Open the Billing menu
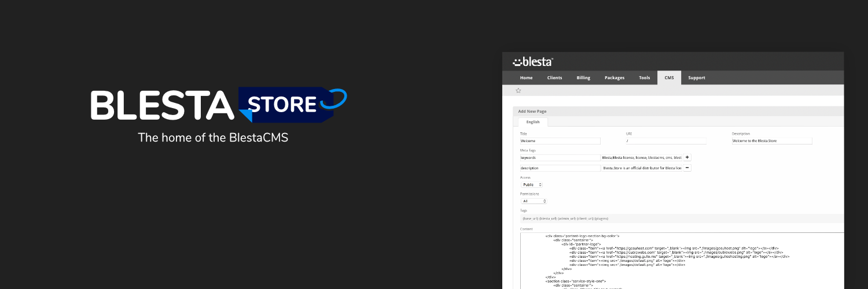 [x=583, y=77]
